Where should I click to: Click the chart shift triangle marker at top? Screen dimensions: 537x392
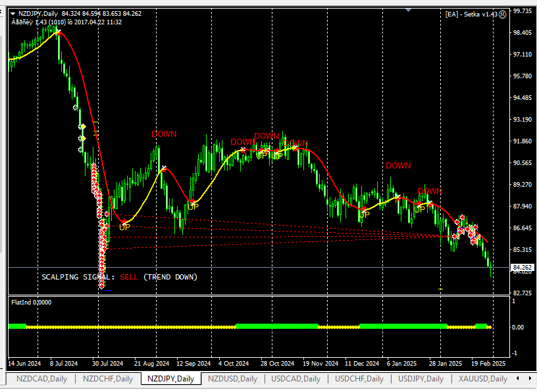[x=408, y=11]
